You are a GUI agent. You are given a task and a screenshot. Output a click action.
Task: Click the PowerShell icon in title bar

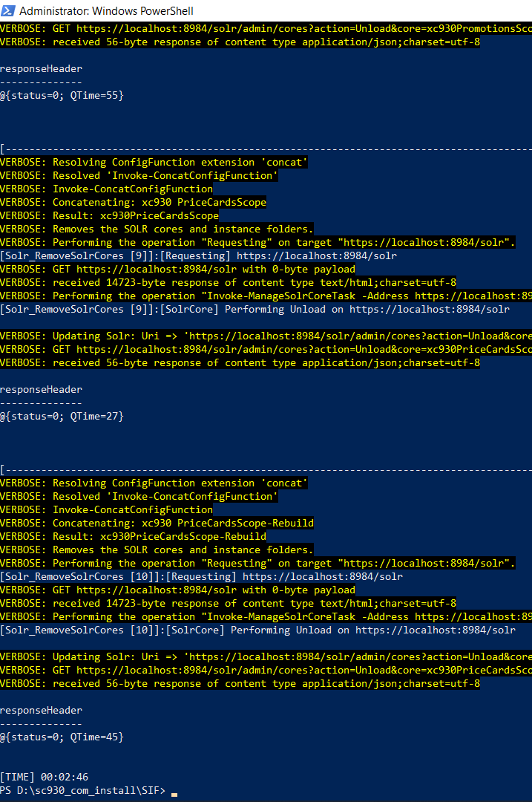[8, 10]
